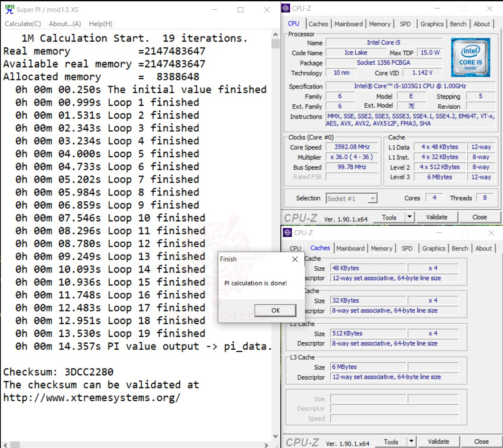Minimize the Super PI window

tap(215, 10)
